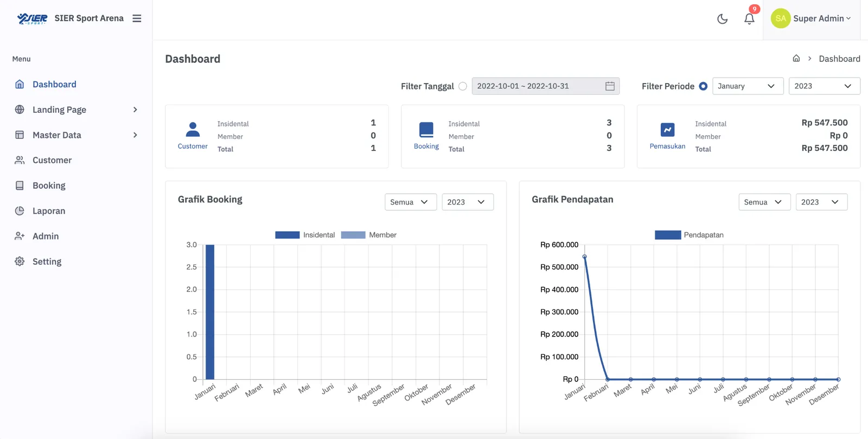
Task: Click the Pemasukan chart icon
Action: [x=667, y=130]
